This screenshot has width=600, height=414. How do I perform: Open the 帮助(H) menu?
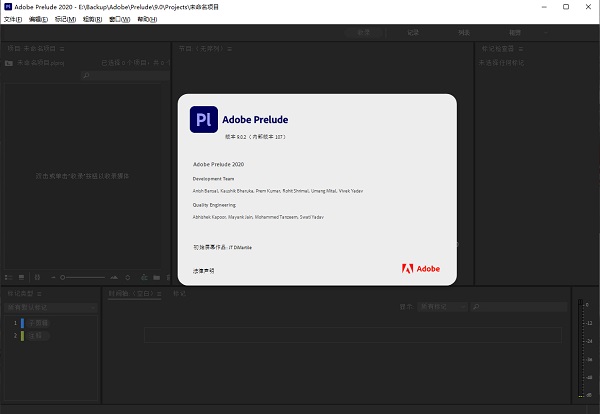(146, 19)
